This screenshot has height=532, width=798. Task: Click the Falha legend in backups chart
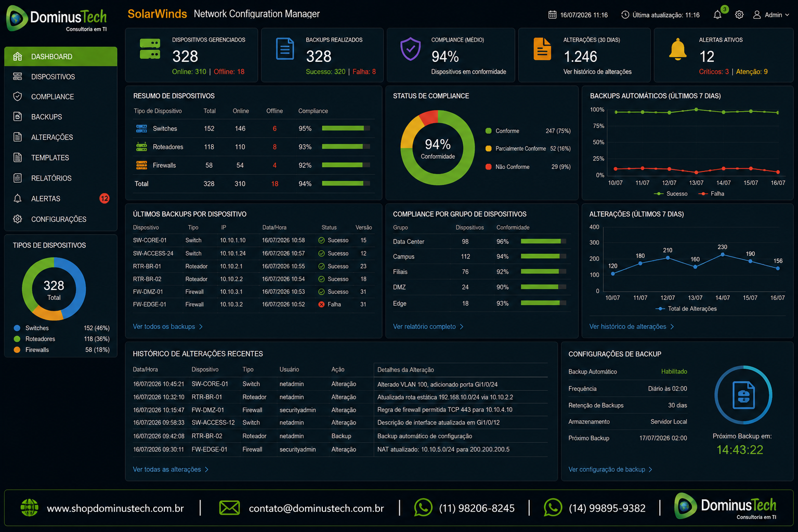click(712, 194)
